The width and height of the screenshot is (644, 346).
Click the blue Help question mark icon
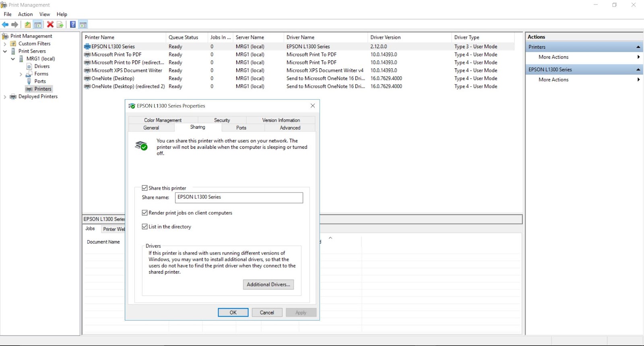73,25
